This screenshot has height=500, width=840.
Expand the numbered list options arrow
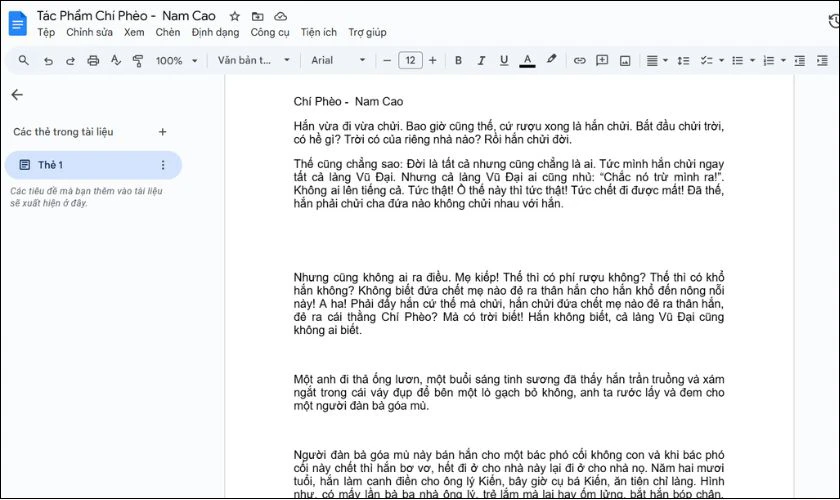point(783,61)
